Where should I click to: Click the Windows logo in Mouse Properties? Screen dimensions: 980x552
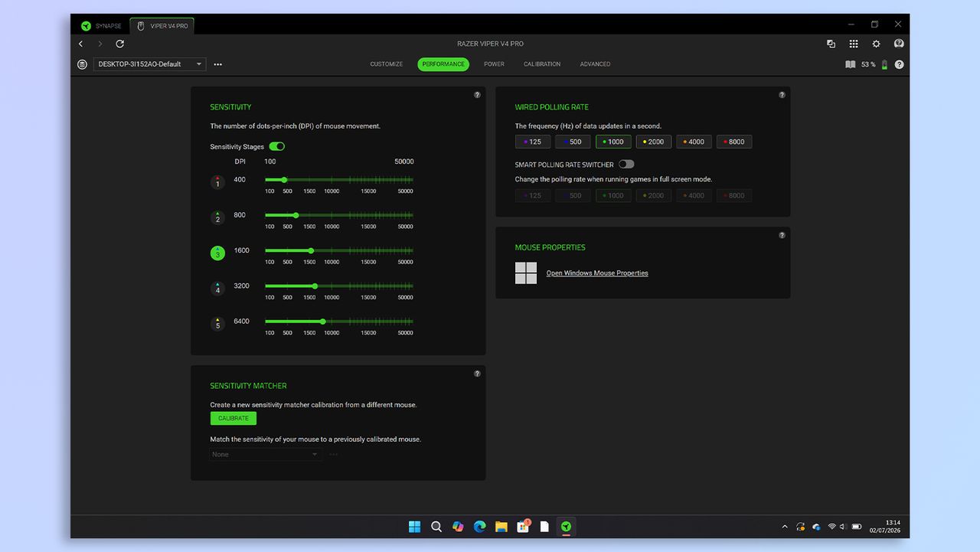coord(526,273)
